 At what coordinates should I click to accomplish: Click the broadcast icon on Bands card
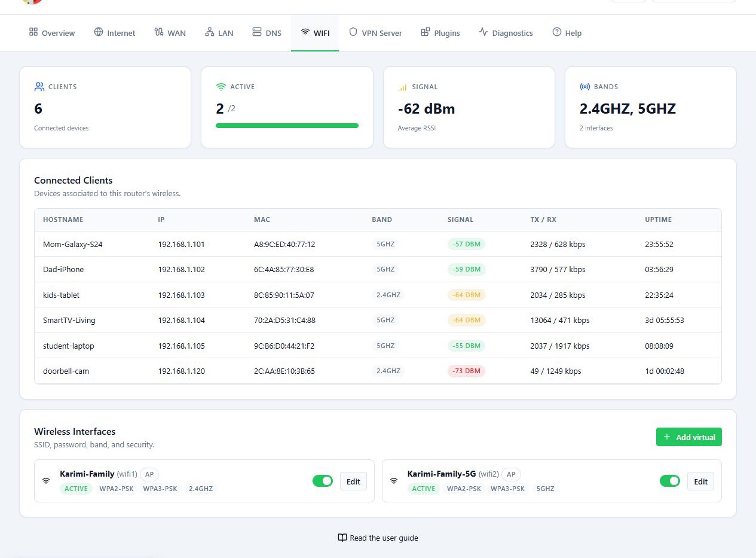(584, 87)
